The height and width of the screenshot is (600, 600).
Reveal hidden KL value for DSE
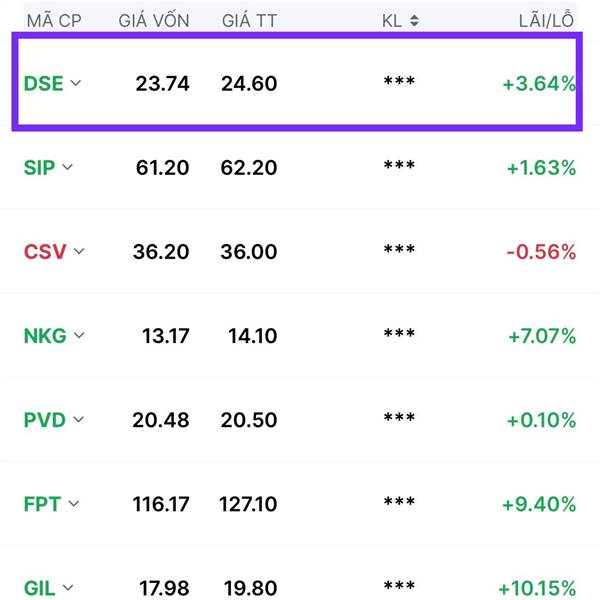[x=399, y=82]
